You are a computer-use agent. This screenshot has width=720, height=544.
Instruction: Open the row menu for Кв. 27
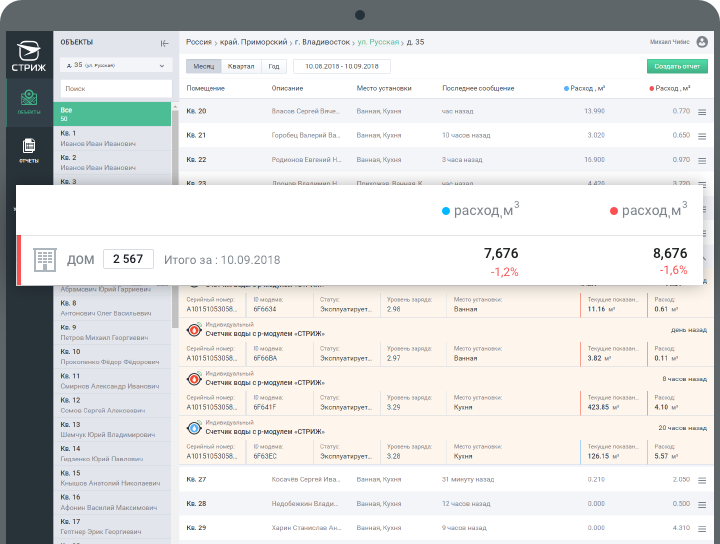click(x=702, y=481)
